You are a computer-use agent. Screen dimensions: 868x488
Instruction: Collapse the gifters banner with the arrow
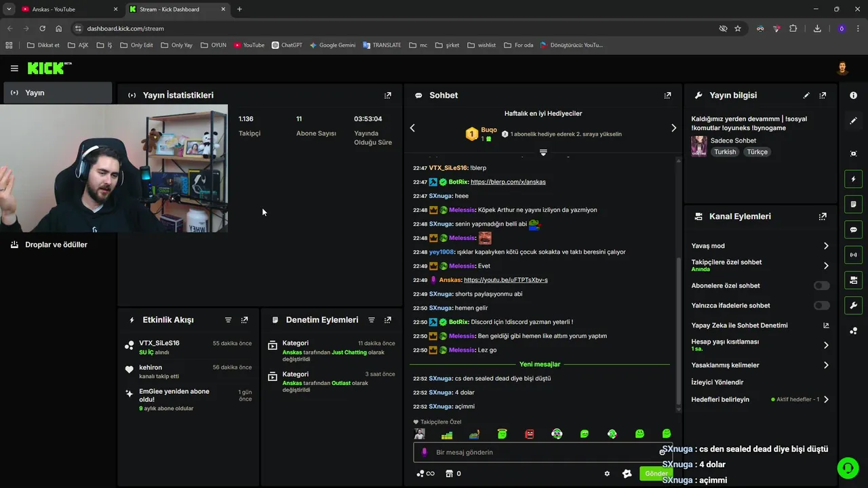pyautogui.click(x=543, y=152)
